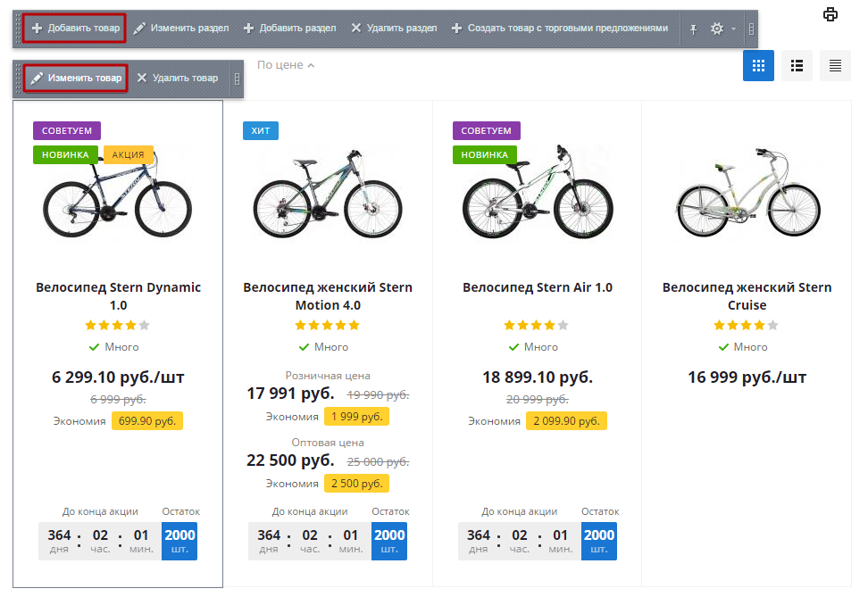Click the print icon at top right
The image size is (868, 597).
click(x=830, y=14)
